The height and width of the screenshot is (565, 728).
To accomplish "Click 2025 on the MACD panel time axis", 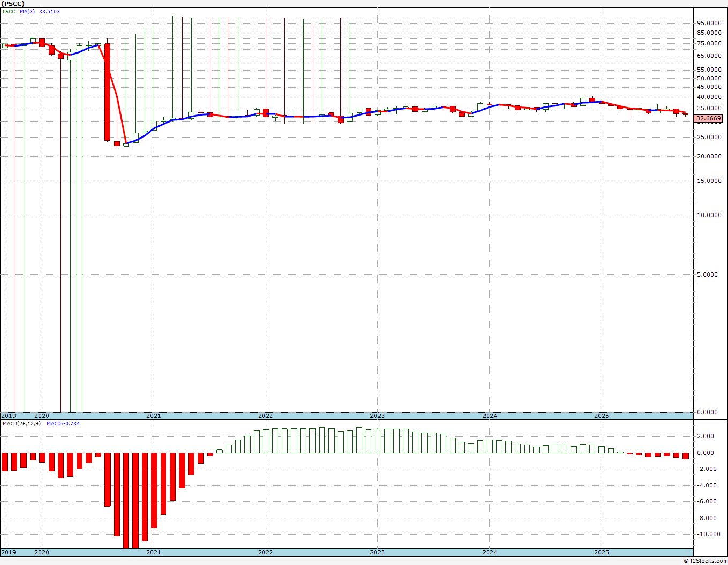I will [x=602, y=552].
